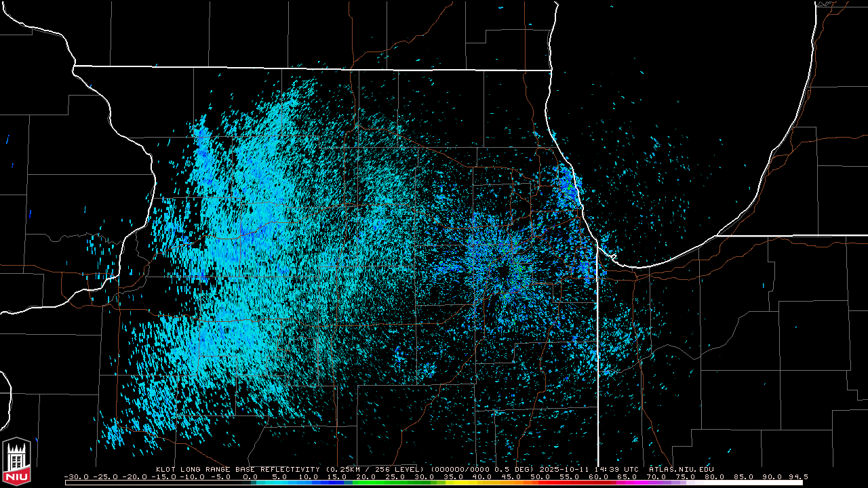Click the KLOT Long Range Base Reflectivity title
This screenshot has width=868, height=488.
(237, 469)
